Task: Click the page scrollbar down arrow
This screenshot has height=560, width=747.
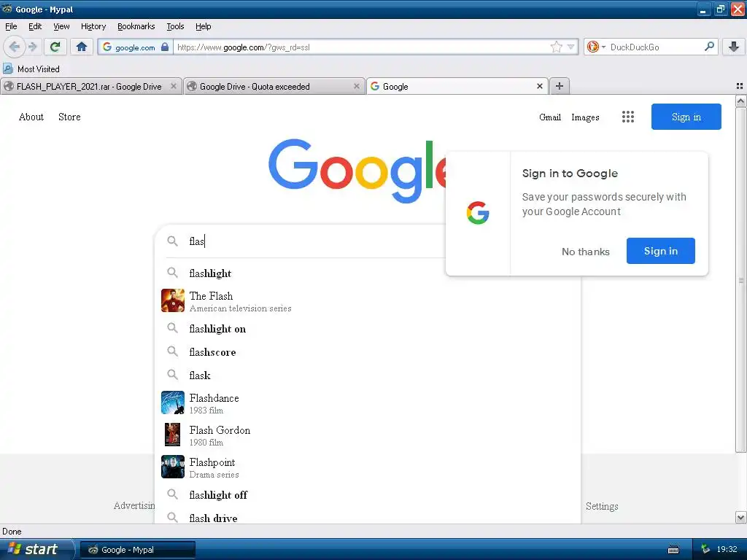Action: tap(740, 518)
